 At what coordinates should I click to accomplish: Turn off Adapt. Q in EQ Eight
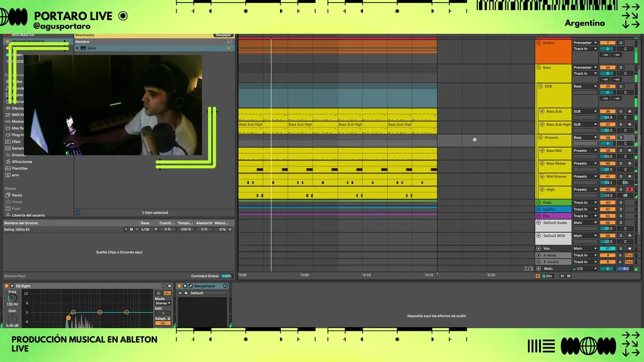click(x=163, y=323)
